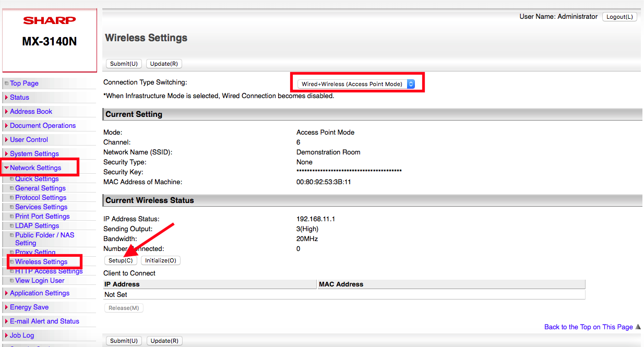Open the Status menu item
This screenshot has height=347, width=644.
click(19, 98)
